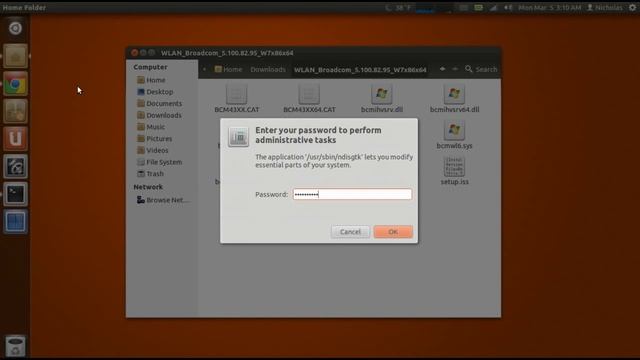Image resolution: width=640 pixels, height=360 pixels.
Task: Confirm password with OK button
Action: [393, 232]
